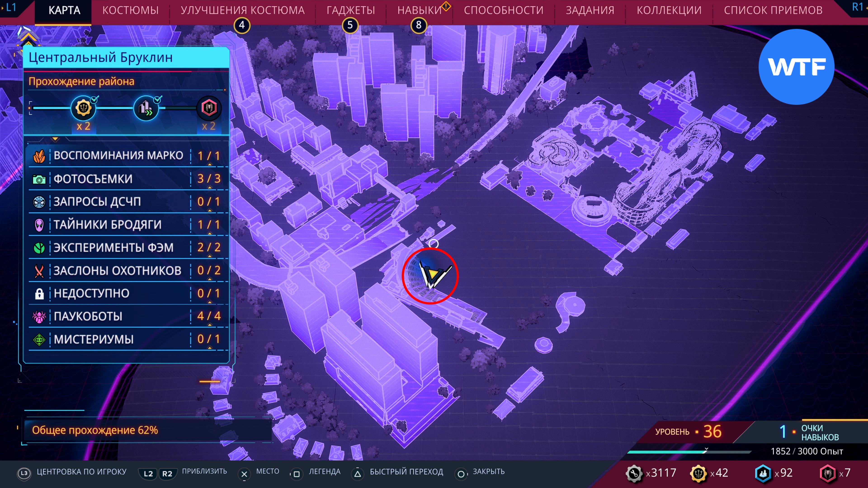Image resolution: width=868 pixels, height=488 pixels.
Task: Click the crossed swords icon for Заслоны охотников
Action: click(x=39, y=271)
